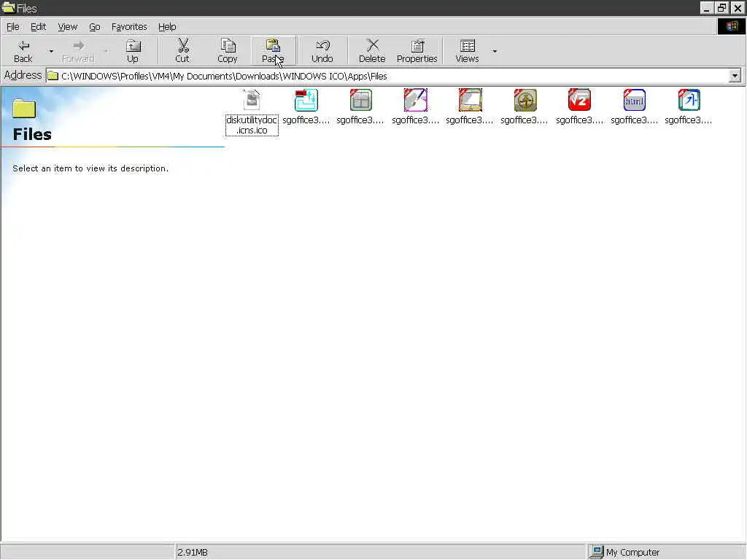Open the Edit menu
747x560 pixels.
click(38, 27)
